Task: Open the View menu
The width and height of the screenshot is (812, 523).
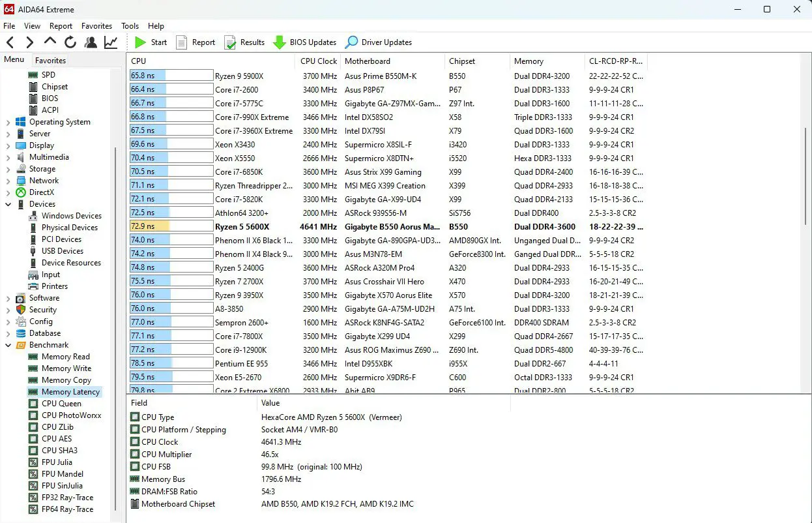Action: coord(32,26)
